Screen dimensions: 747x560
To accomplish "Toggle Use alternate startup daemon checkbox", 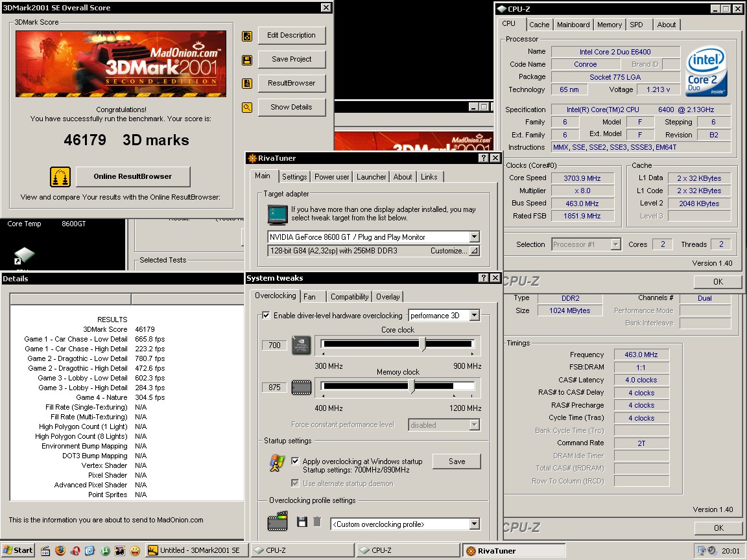I will coord(296,484).
